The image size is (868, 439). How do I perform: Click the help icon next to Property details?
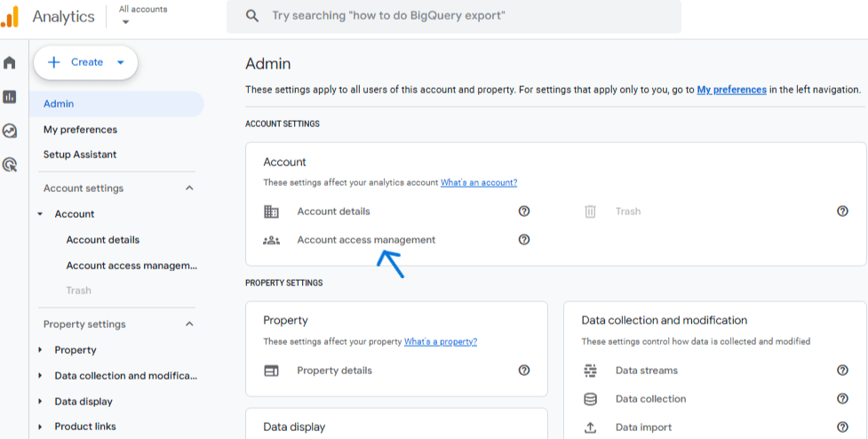click(x=524, y=371)
